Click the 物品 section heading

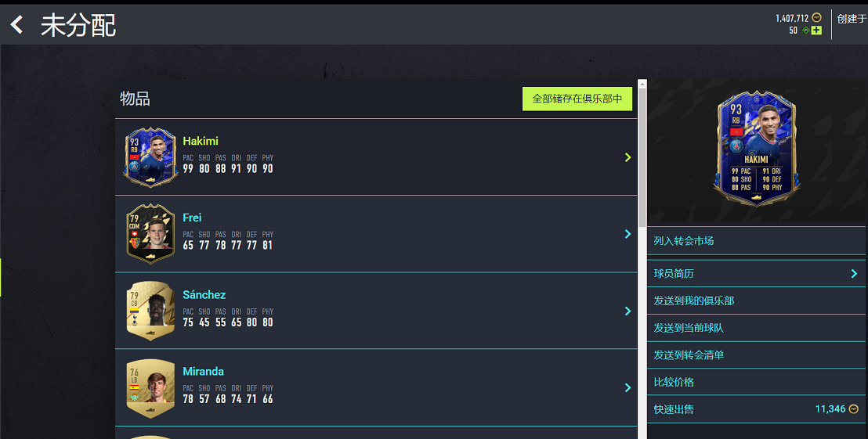pyautogui.click(x=135, y=99)
